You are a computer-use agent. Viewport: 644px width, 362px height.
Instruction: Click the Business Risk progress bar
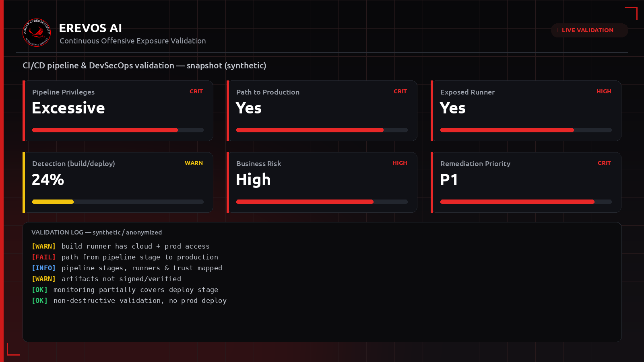pos(322,202)
